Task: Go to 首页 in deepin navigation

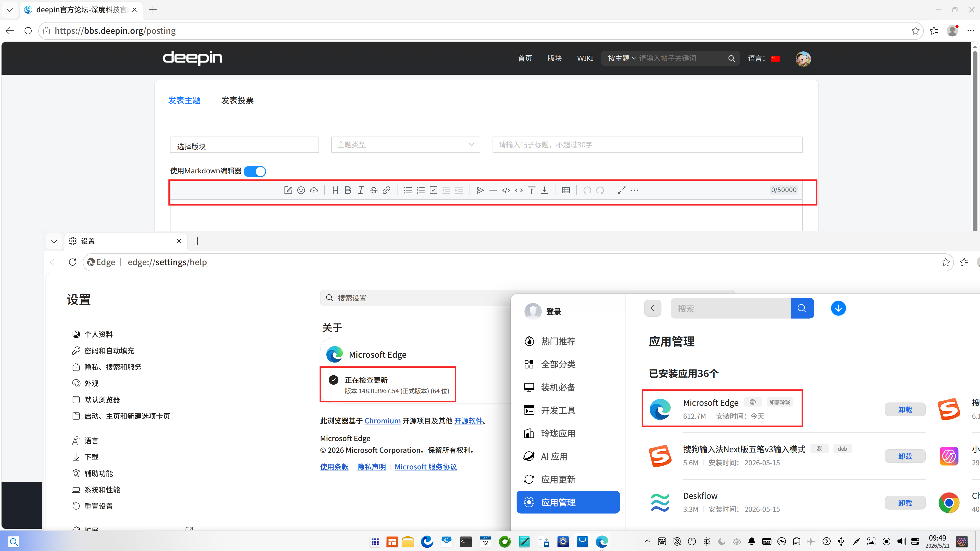Action: click(525, 58)
